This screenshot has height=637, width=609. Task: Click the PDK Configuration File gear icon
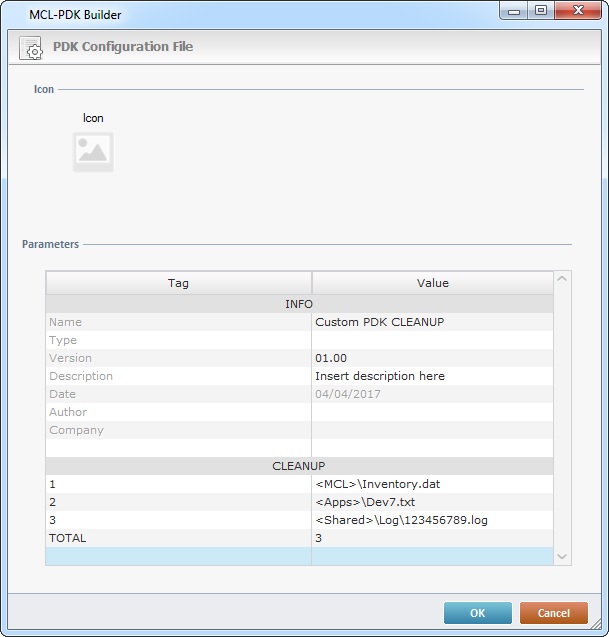[x=31, y=47]
